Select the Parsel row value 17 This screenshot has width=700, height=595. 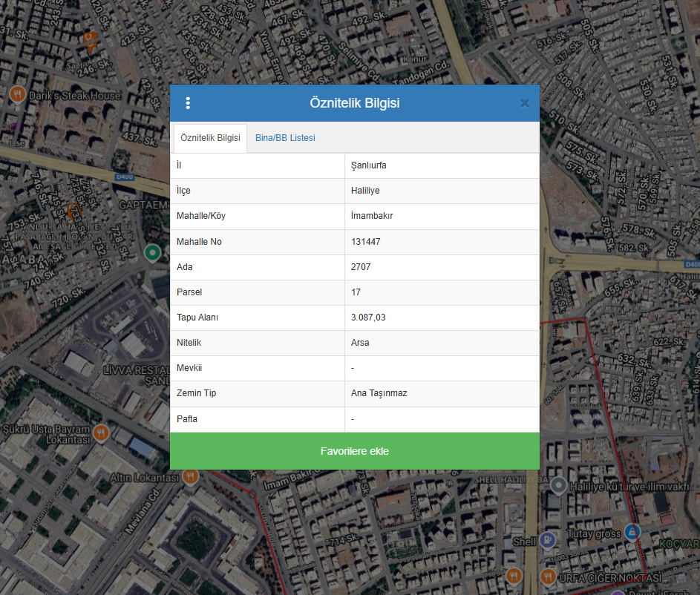pyautogui.click(x=356, y=292)
